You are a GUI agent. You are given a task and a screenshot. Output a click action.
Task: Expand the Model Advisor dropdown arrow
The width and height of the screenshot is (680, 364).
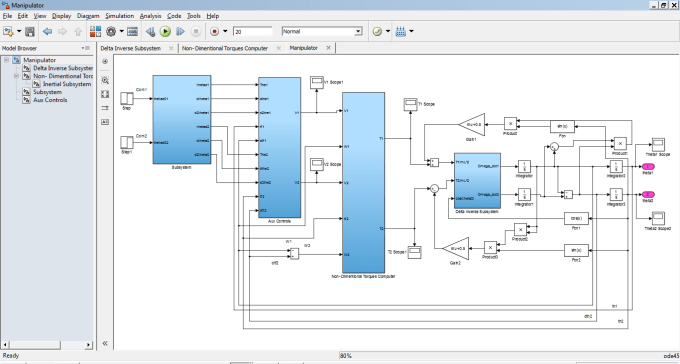(388, 31)
